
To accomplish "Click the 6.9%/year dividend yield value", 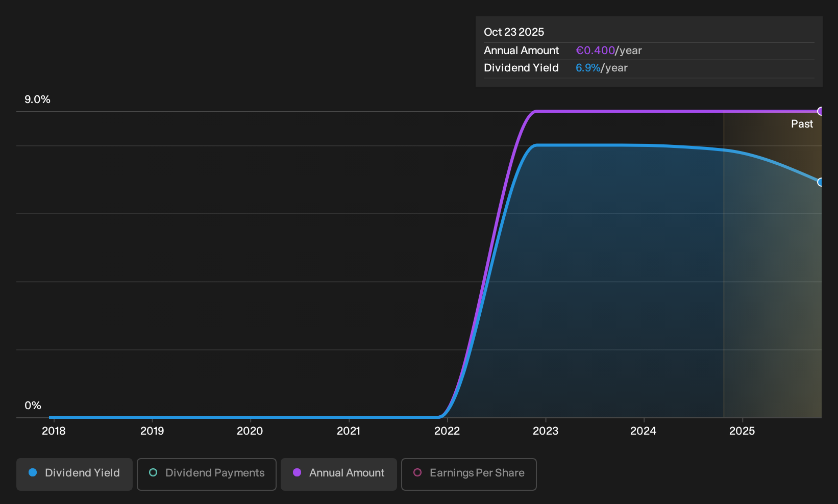I will pyautogui.click(x=602, y=68).
